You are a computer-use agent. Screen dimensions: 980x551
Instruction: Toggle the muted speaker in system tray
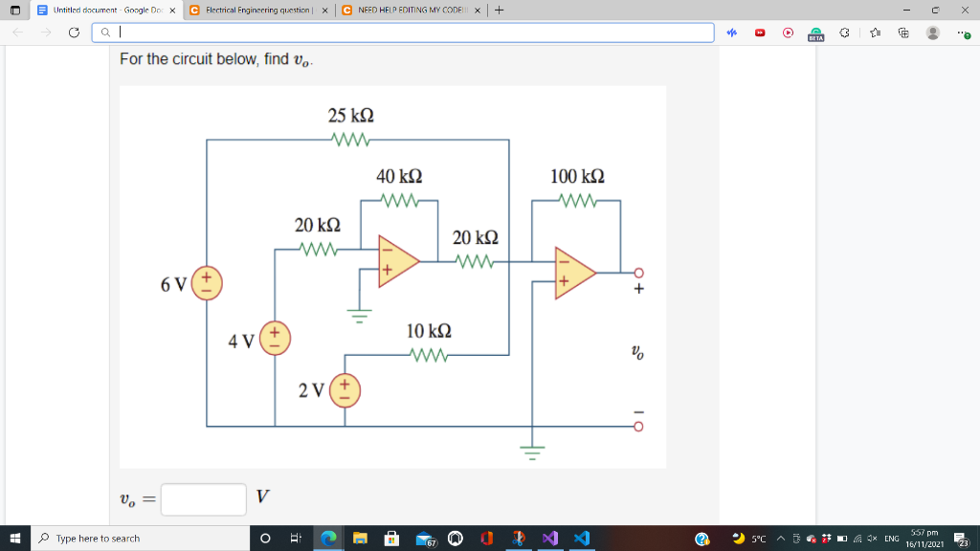(x=871, y=539)
